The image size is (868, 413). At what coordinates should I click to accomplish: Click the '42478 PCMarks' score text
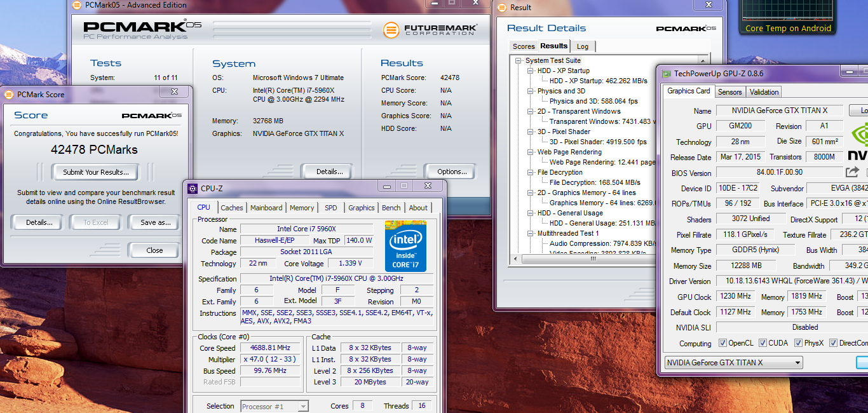[x=94, y=150]
